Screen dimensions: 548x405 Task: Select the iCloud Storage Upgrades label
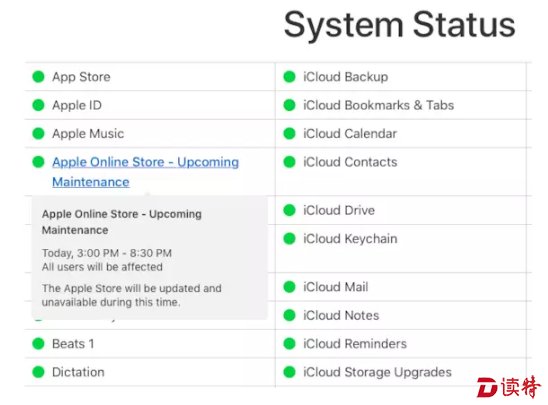tap(377, 373)
